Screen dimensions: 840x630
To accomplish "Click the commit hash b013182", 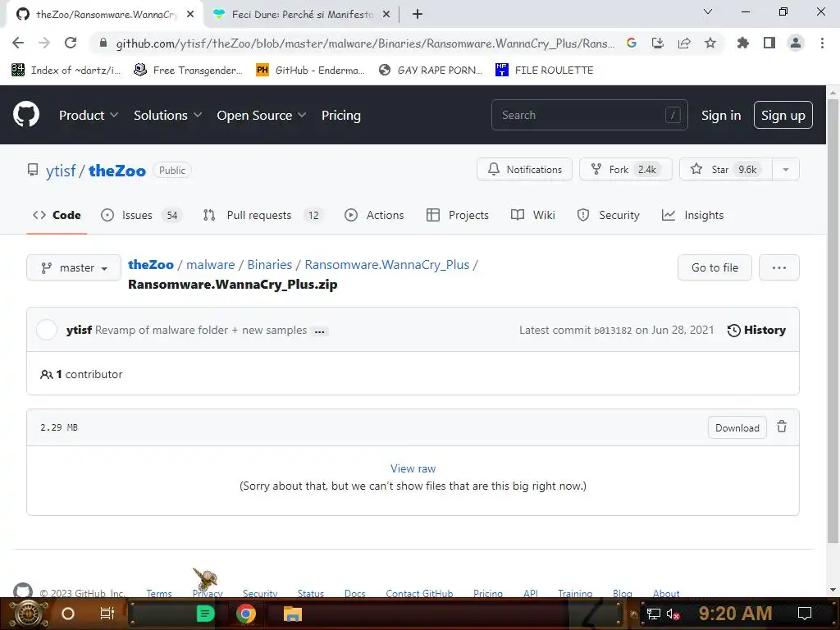I will pyautogui.click(x=613, y=331).
